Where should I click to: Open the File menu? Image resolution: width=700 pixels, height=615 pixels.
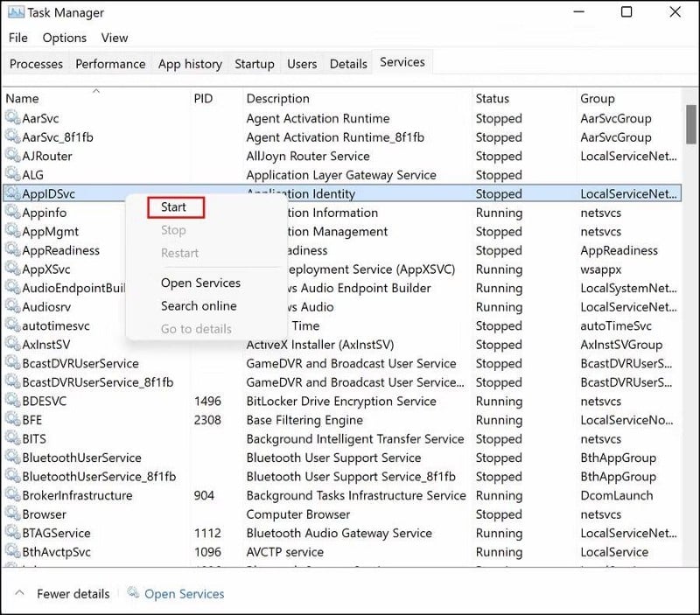coord(17,38)
